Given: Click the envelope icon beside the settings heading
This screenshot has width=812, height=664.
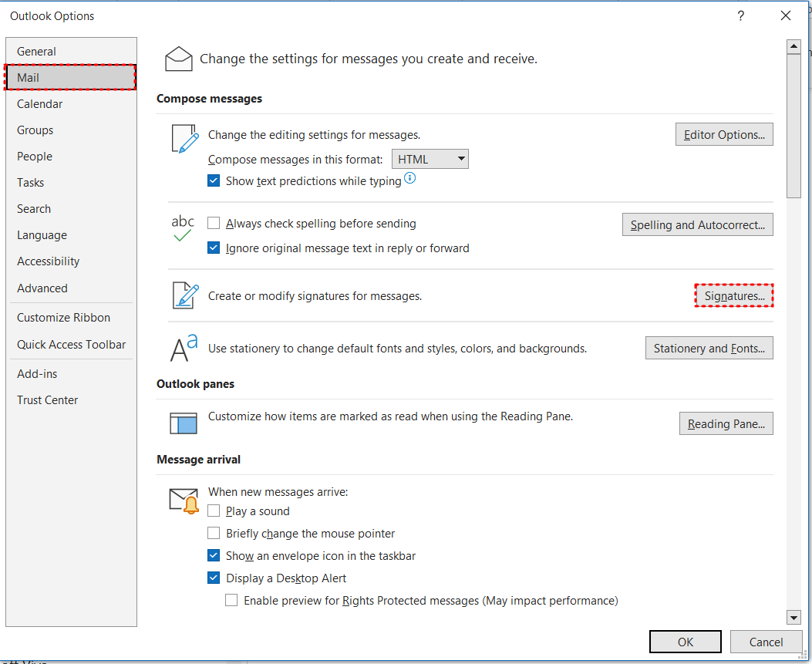Looking at the screenshot, I should click(179, 59).
